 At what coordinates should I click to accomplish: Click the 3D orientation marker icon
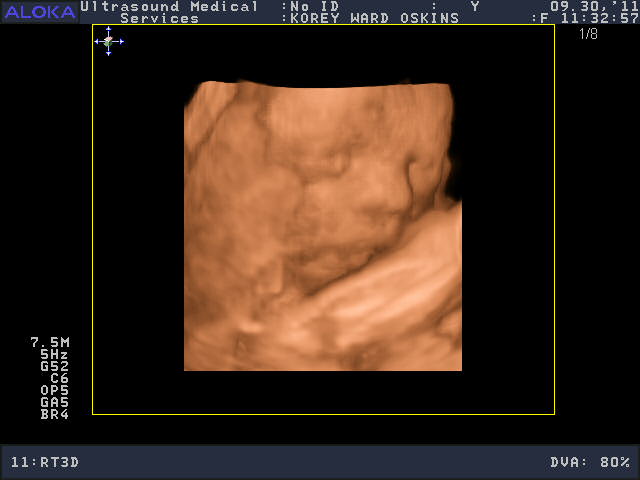(x=108, y=41)
